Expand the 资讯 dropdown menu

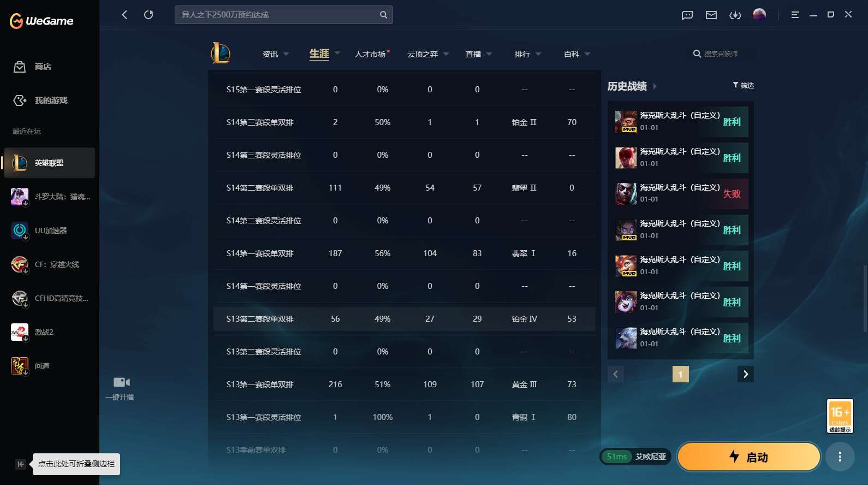coord(276,54)
